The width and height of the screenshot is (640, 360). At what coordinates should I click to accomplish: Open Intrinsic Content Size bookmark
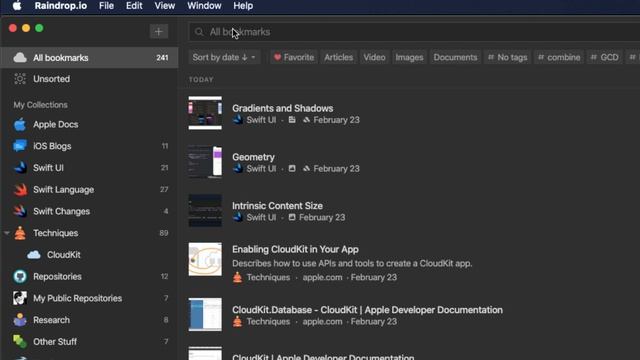coord(277,206)
